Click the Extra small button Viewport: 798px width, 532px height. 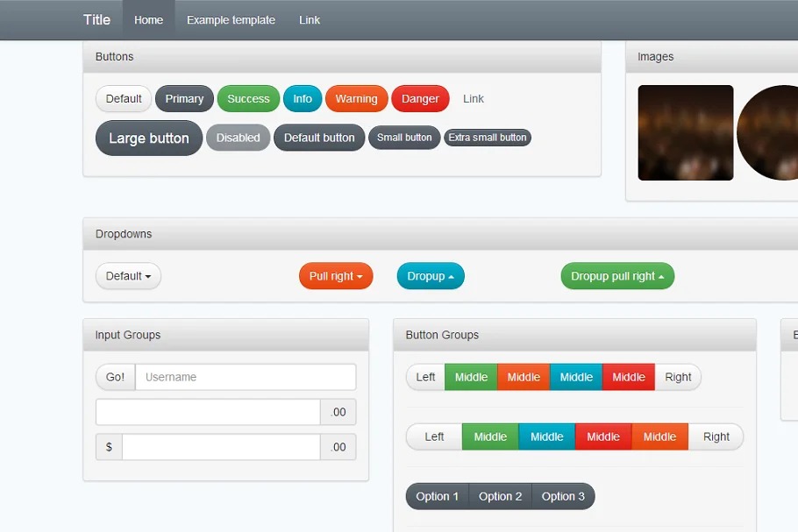click(x=488, y=138)
